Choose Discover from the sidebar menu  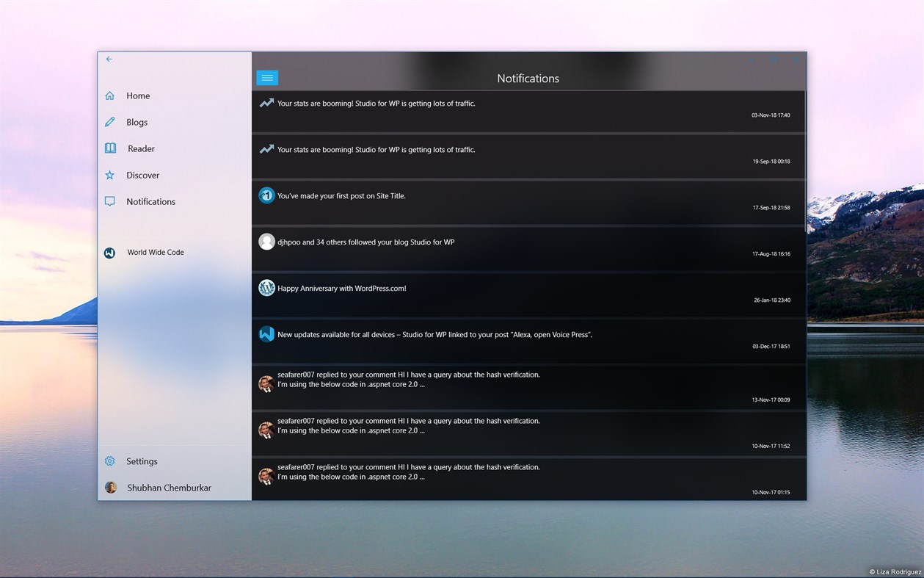pos(142,175)
